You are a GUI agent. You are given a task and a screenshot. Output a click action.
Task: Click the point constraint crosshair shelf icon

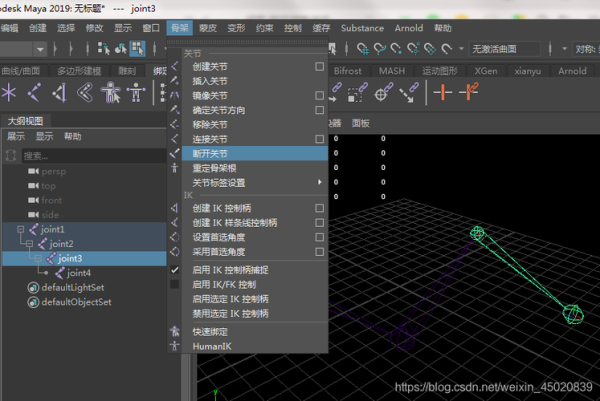coord(383,92)
